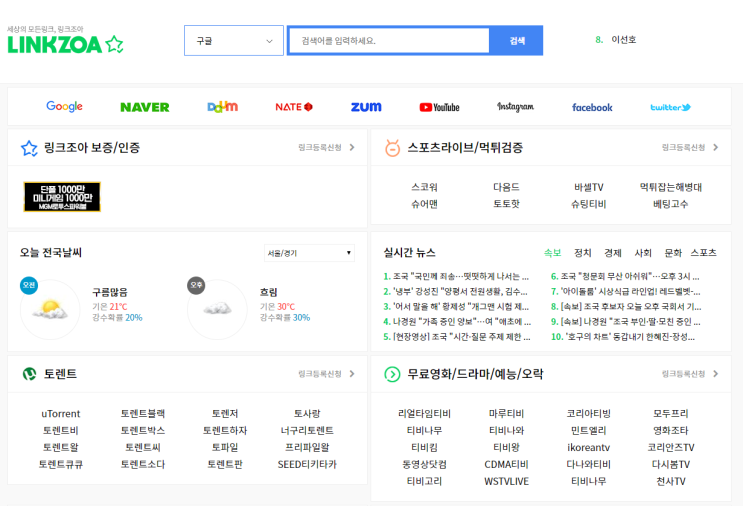Screen dimensions: 743x506
Task: Open the 너구리토렌트 link
Action: (x=307, y=431)
